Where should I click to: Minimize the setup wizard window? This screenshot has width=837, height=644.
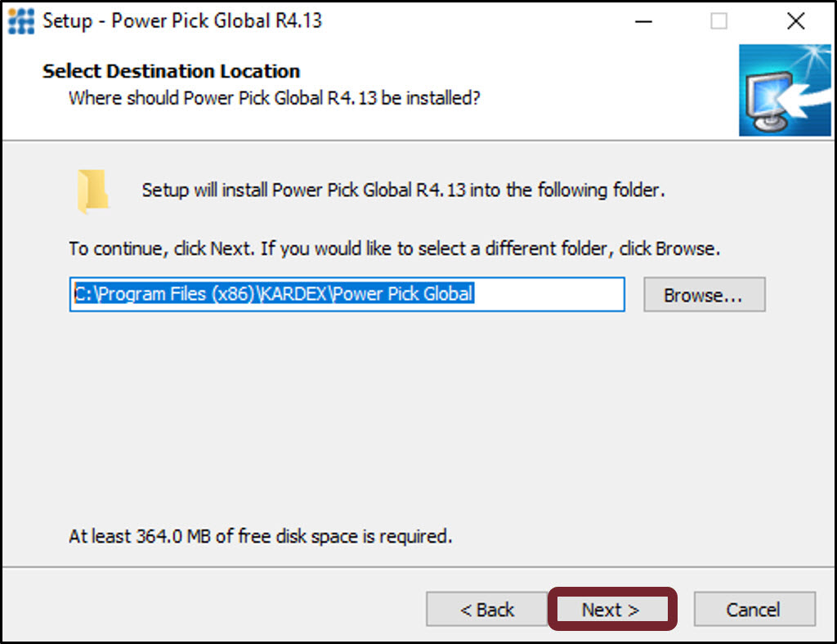click(643, 20)
